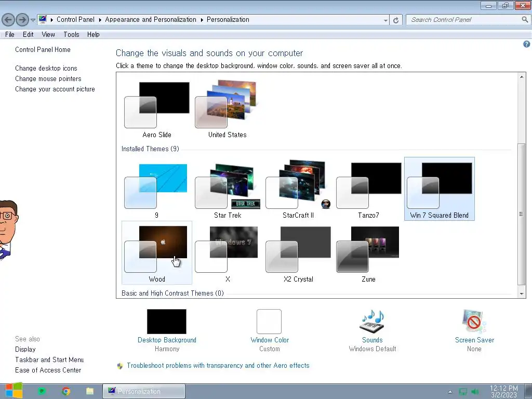Select the X2 Crystal theme
This screenshot has height=399, width=532.
click(x=298, y=253)
